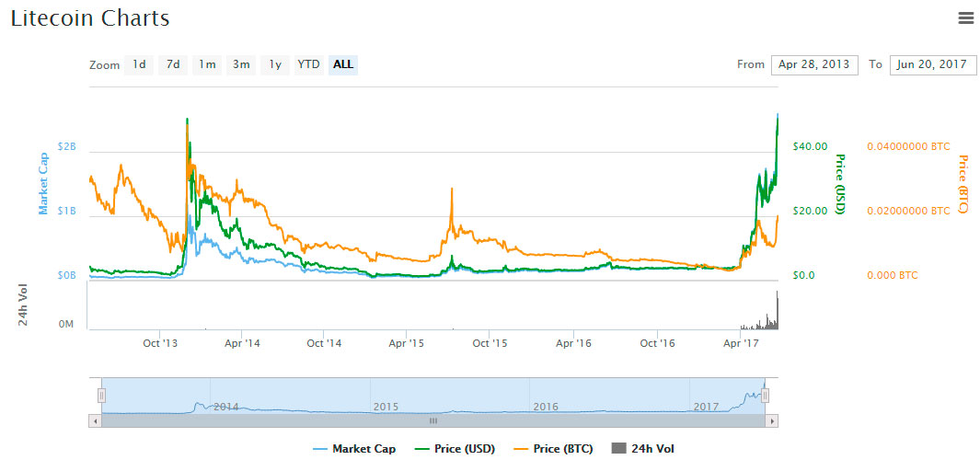
Task: Click the 0.000 BTC axis label
Action: [x=893, y=275]
